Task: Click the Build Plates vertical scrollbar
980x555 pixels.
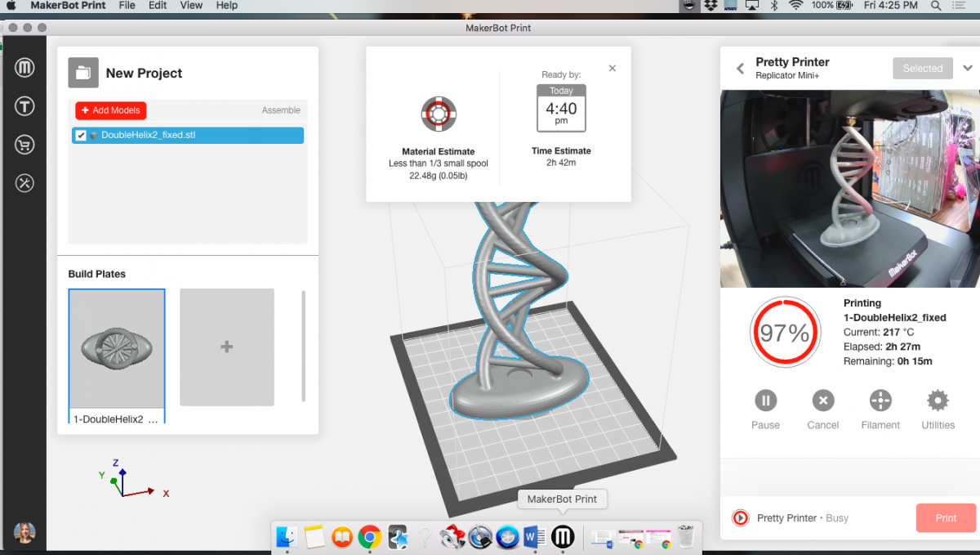Action: coord(303,345)
